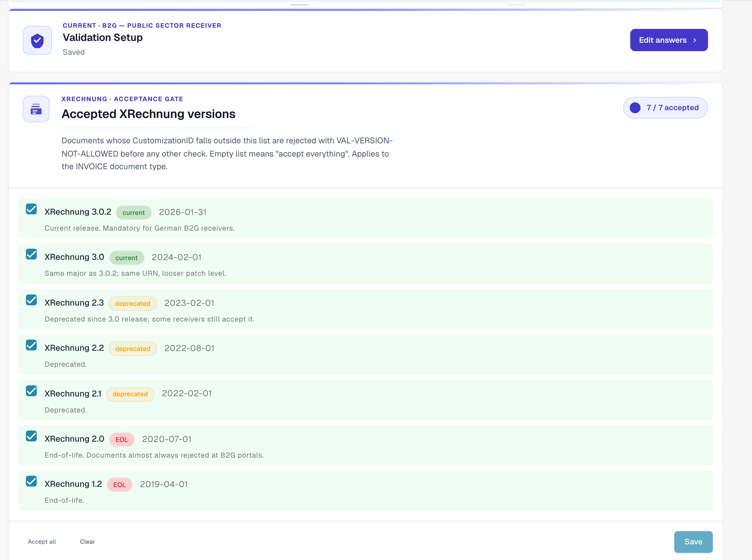752x560 pixels.
Task: Toggle the XRechnung 2.2 checkbox
Action: (x=31, y=345)
